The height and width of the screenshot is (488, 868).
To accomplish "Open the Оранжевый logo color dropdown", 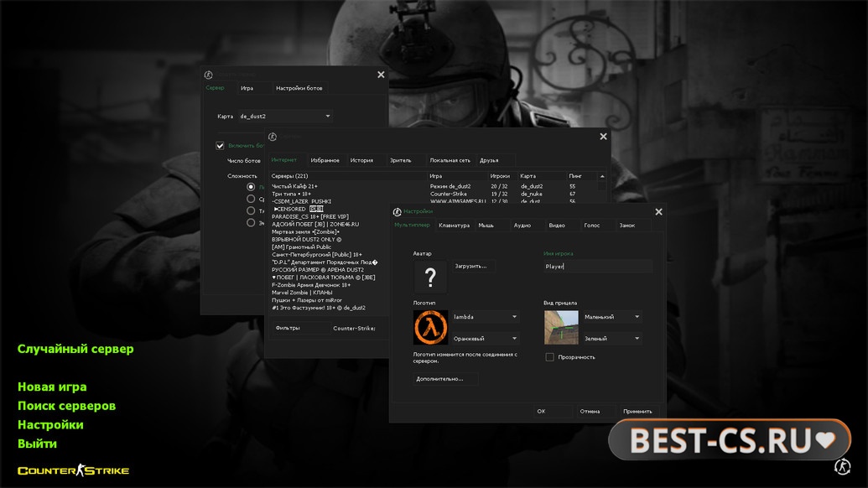I will click(x=485, y=338).
